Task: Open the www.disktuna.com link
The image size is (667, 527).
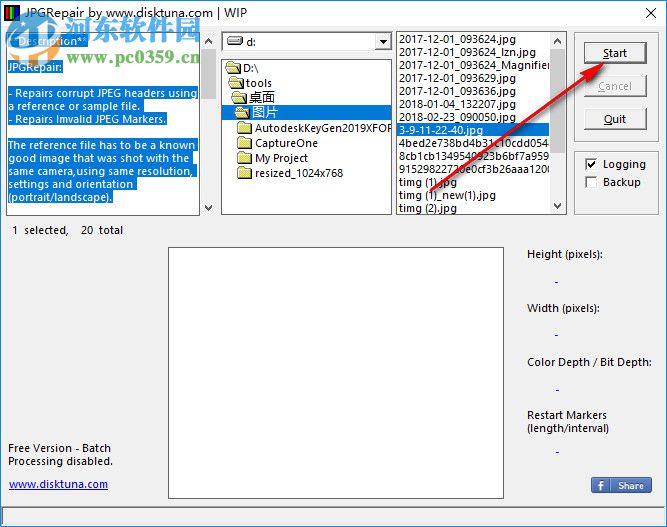Action: 58,484
